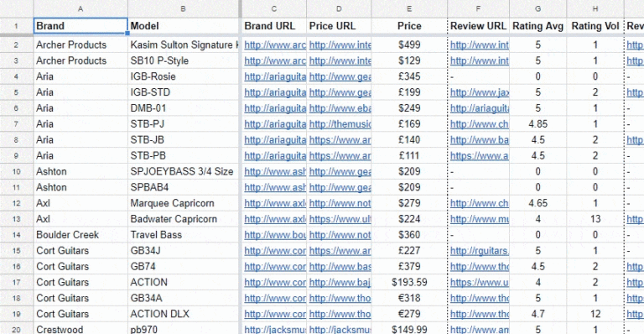Select row 13 header
644x334 pixels.
17,219
